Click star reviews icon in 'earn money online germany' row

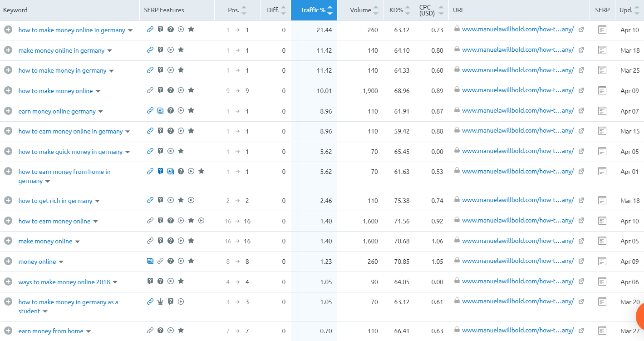pos(191,111)
